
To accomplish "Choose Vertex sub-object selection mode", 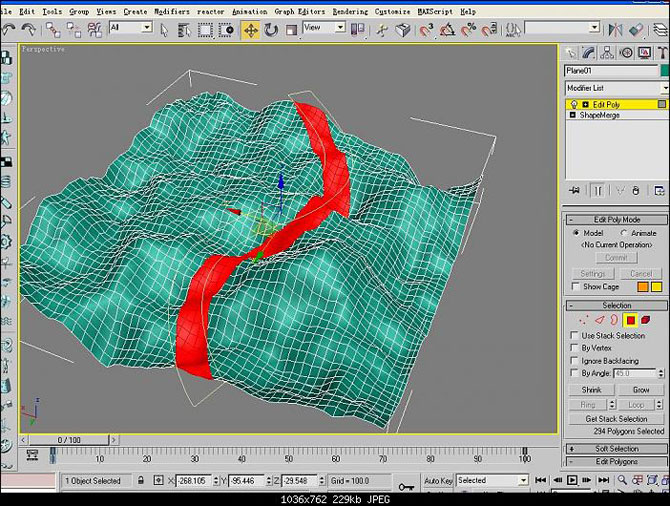I will coord(583,320).
